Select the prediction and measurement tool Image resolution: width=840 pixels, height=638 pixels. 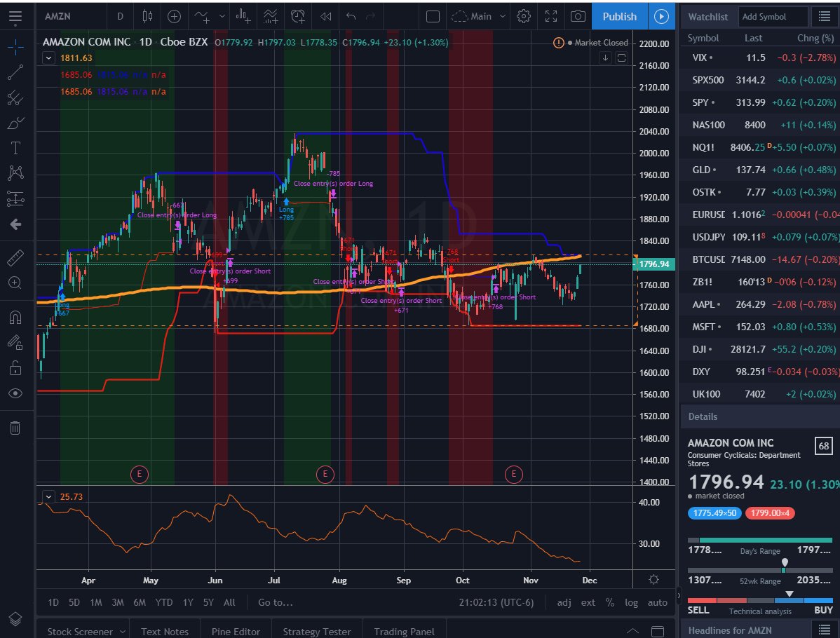[x=15, y=198]
